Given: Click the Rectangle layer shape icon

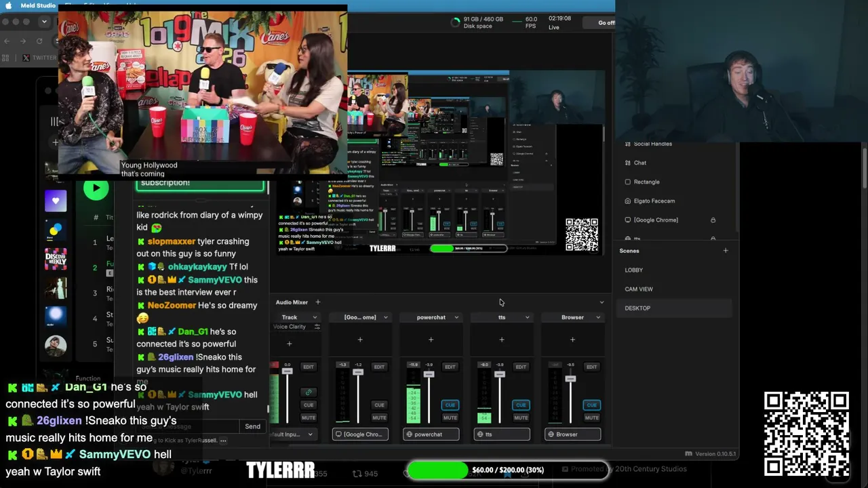Looking at the screenshot, I should pyautogui.click(x=627, y=182).
